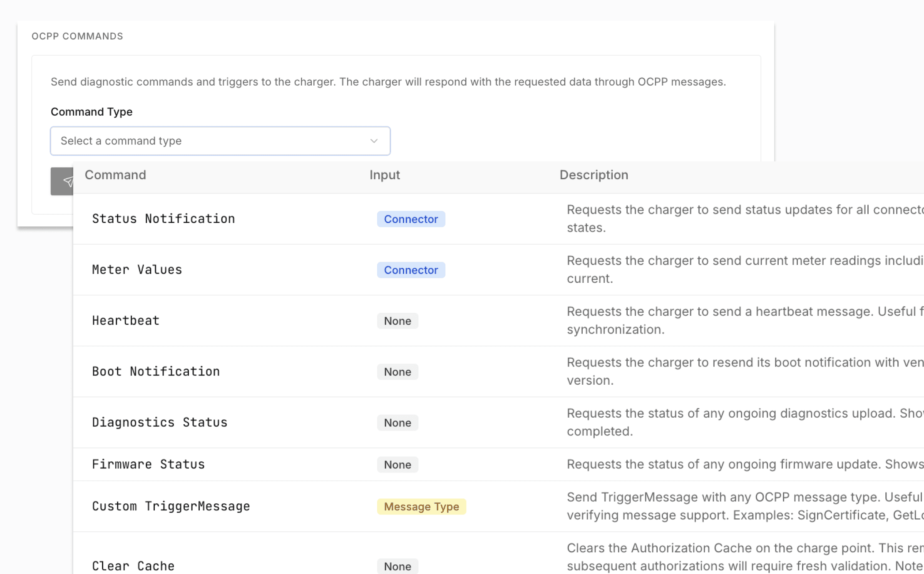The width and height of the screenshot is (924, 574).
Task: Select the Status Notification command row
Action: point(163,219)
